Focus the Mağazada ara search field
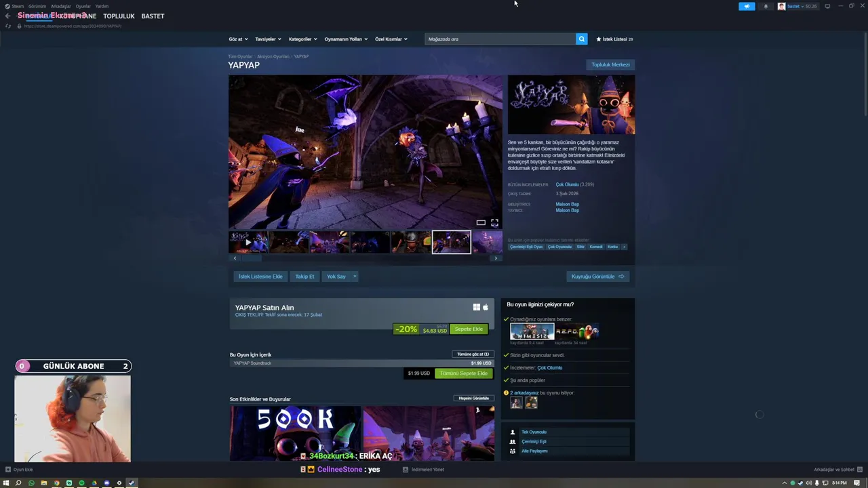The image size is (868, 488). click(x=500, y=39)
